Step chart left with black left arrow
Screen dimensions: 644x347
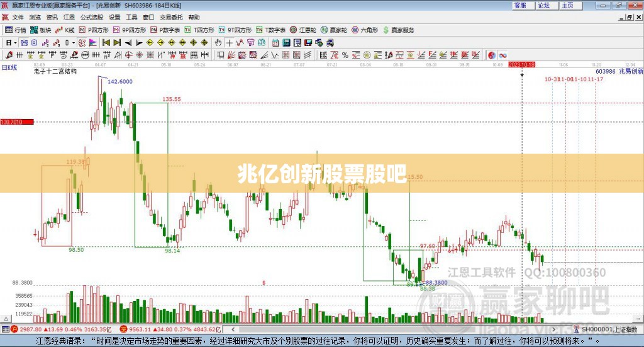pyautogui.click(x=128, y=43)
